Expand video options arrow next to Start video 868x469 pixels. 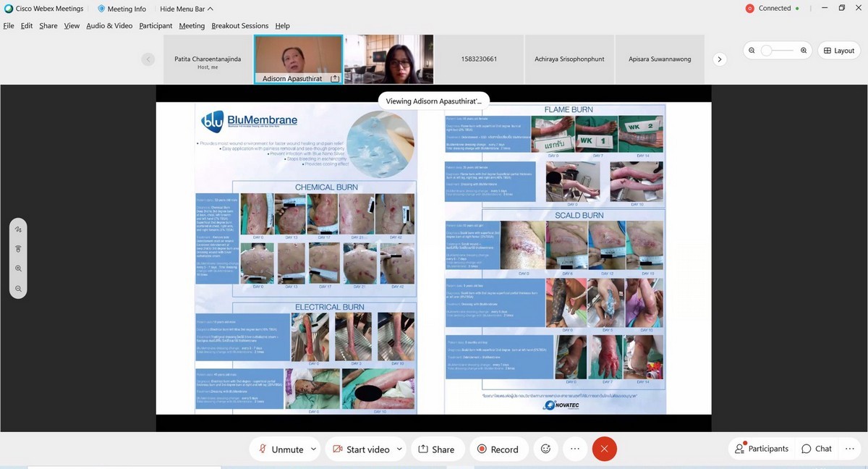(399, 449)
